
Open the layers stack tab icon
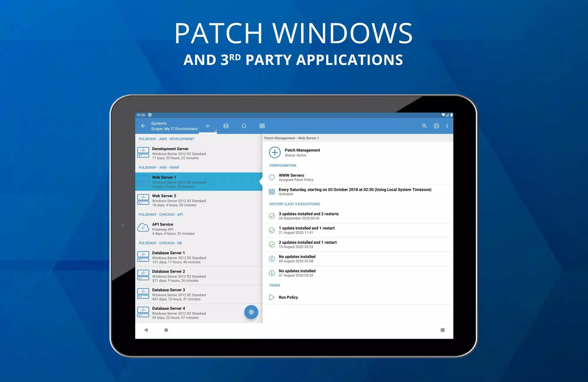(x=226, y=126)
